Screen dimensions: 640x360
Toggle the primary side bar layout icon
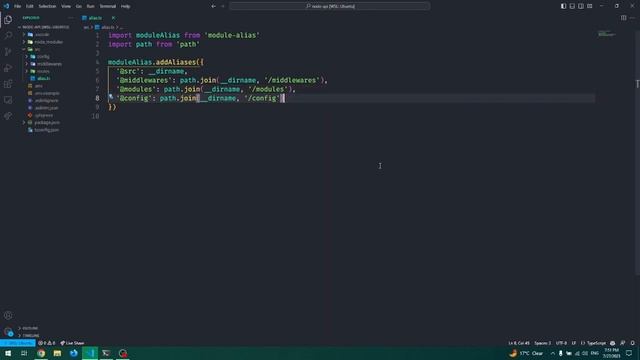(563, 6)
